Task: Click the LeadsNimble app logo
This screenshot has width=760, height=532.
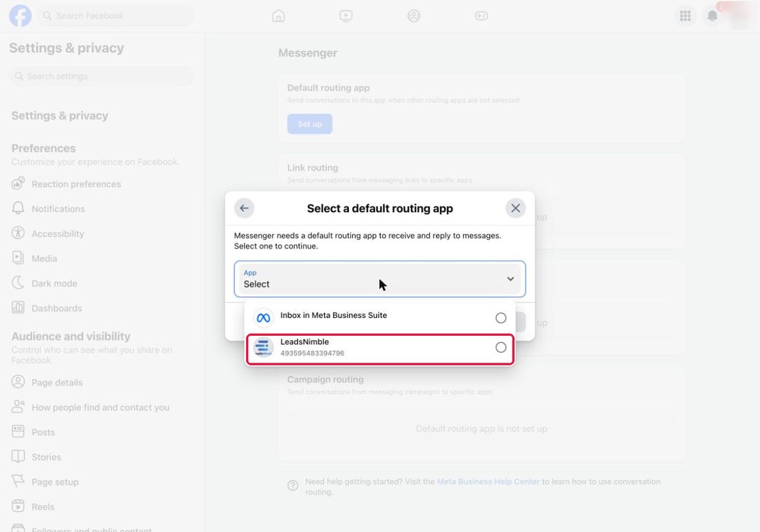Action: (x=263, y=348)
